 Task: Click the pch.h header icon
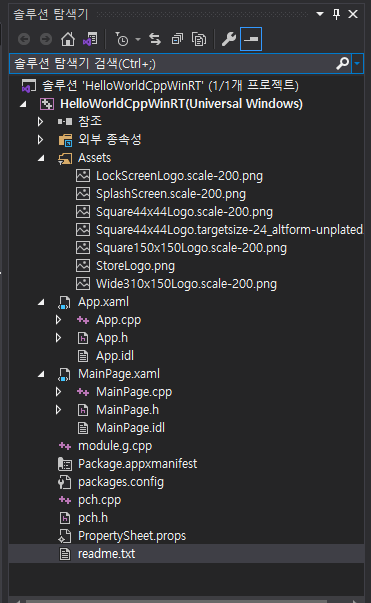65,518
